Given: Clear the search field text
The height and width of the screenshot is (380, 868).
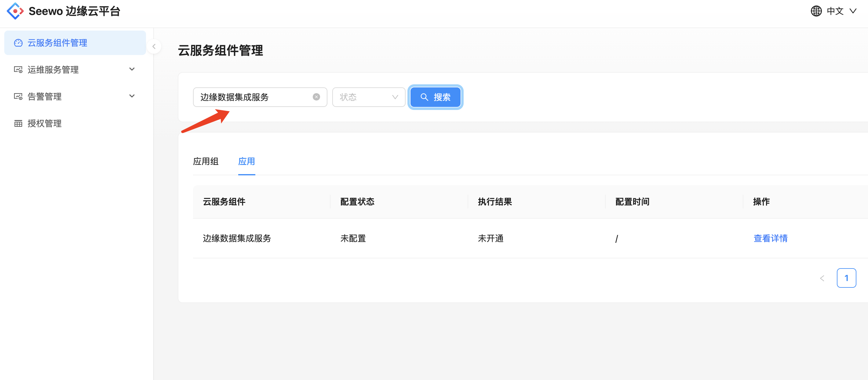Looking at the screenshot, I should tap(316, 97).
